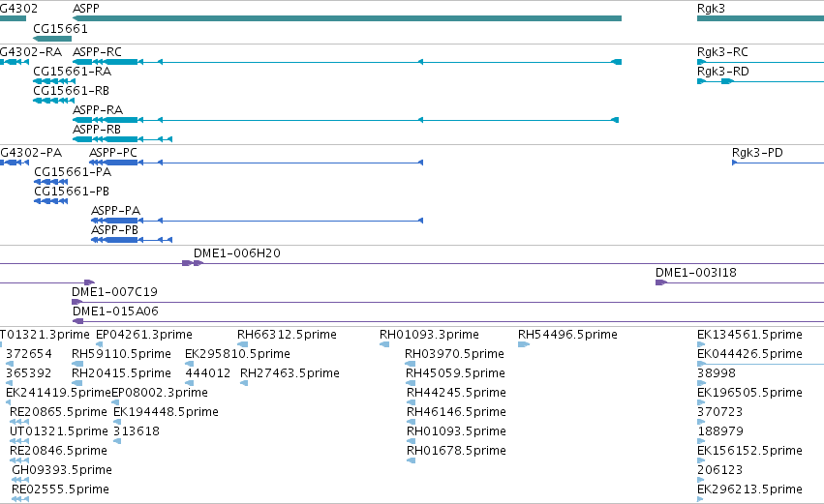Open the ASPP-RC transcript label
Image resolution: width=824 pixels, height=504 pixels.
[x=97, y=52]
